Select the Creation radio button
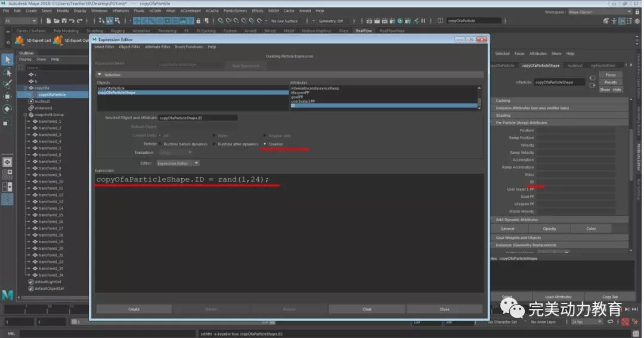This screenshot has width=644, height=338. click(x=265, y=144)
